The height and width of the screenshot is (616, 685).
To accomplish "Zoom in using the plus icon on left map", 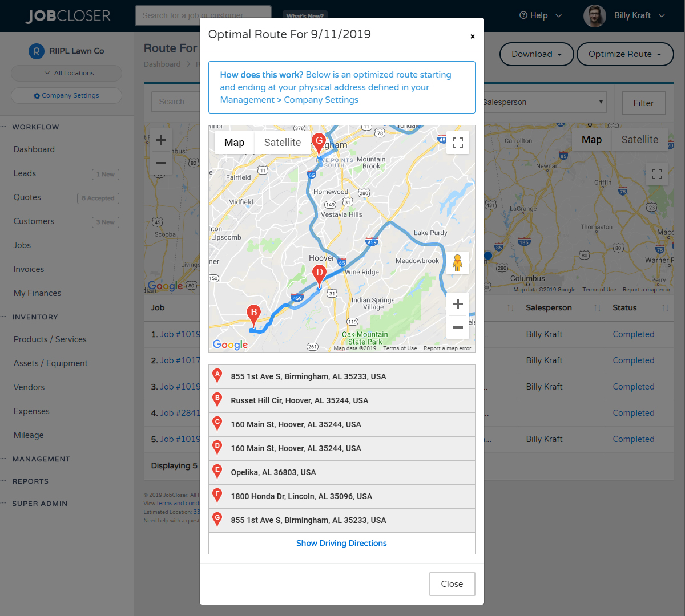I will click(x=161, y=139).
